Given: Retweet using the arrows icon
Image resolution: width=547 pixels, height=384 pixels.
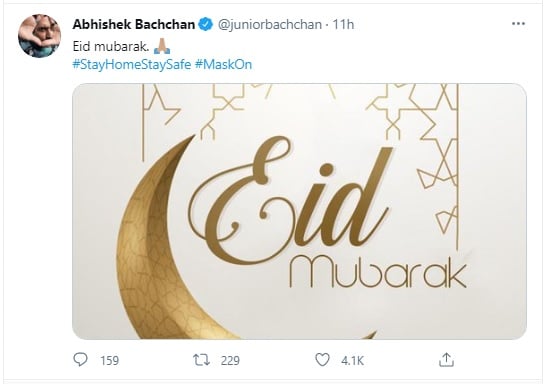Looking at the screenshot, I should click(x=202, y=360).
